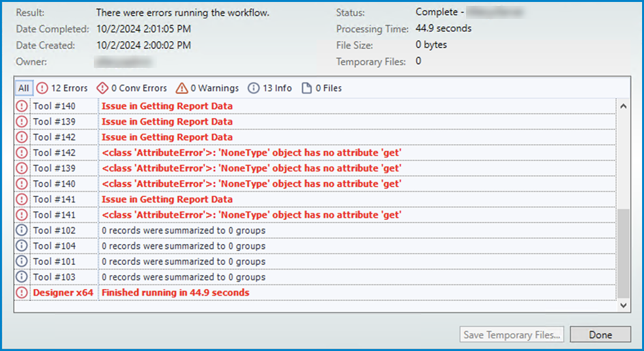The image size is (644, 351).
Task: Click the Done button
Action: pos(600,335)
